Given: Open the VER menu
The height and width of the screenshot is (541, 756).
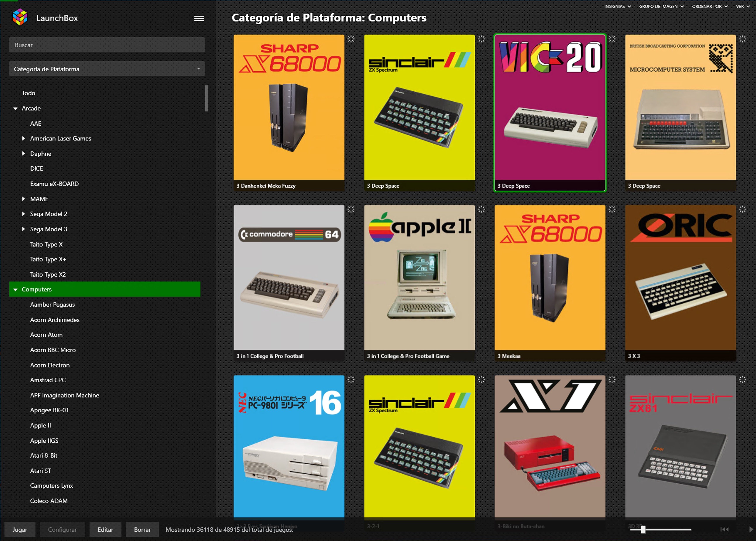Looking at the screenshot, I should [x=743, y=6].
